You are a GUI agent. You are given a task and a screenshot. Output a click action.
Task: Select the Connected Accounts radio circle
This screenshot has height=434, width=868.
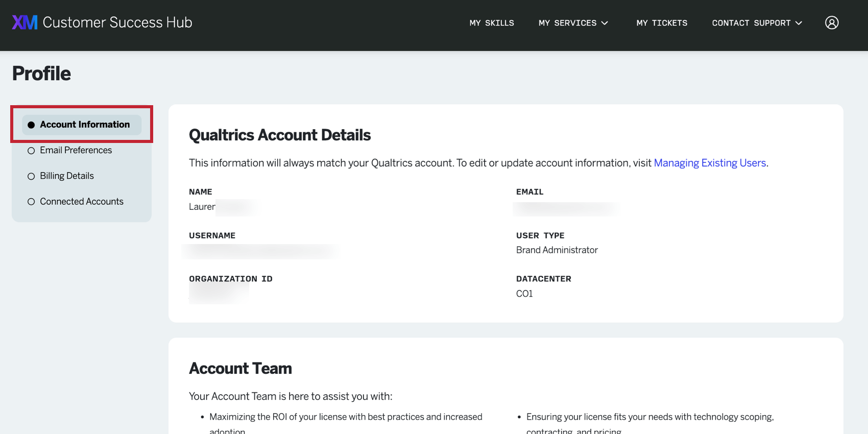[x=31, y=202]
